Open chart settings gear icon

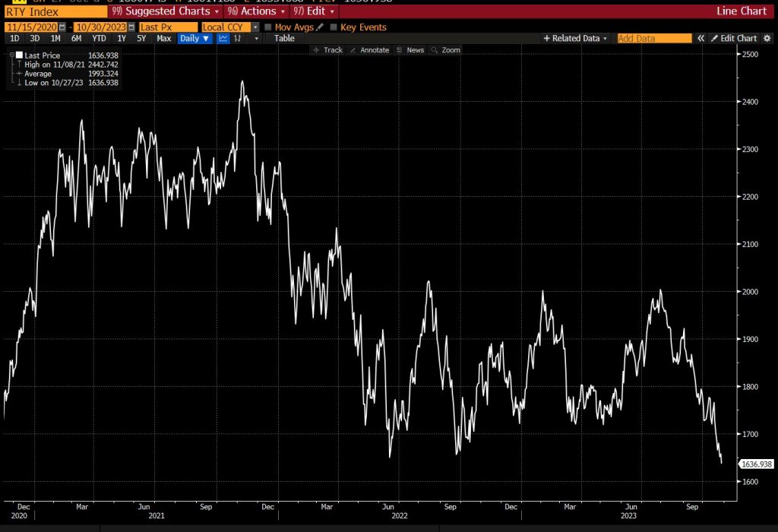(767, 38)
